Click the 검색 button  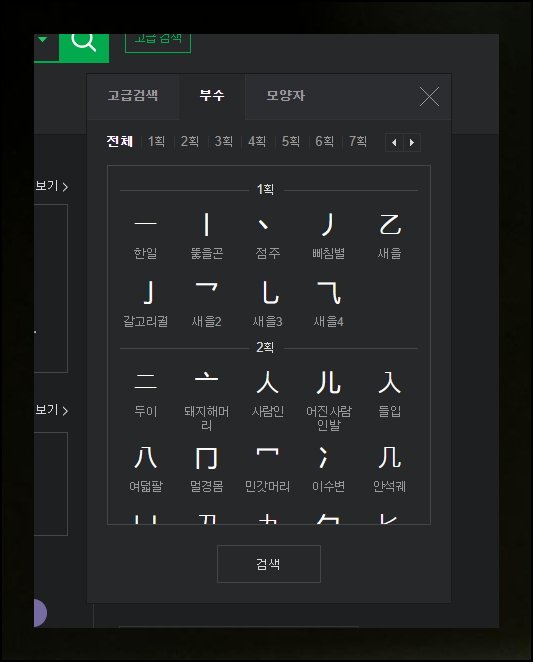(x=269, y=564)
